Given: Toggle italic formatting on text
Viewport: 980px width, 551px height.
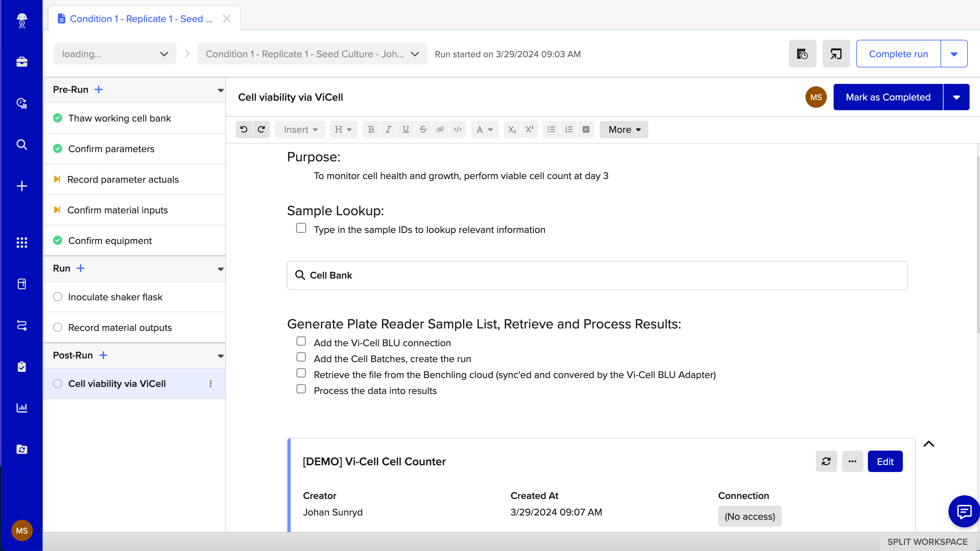Looking at the screenshot, I should click(389, 129).
